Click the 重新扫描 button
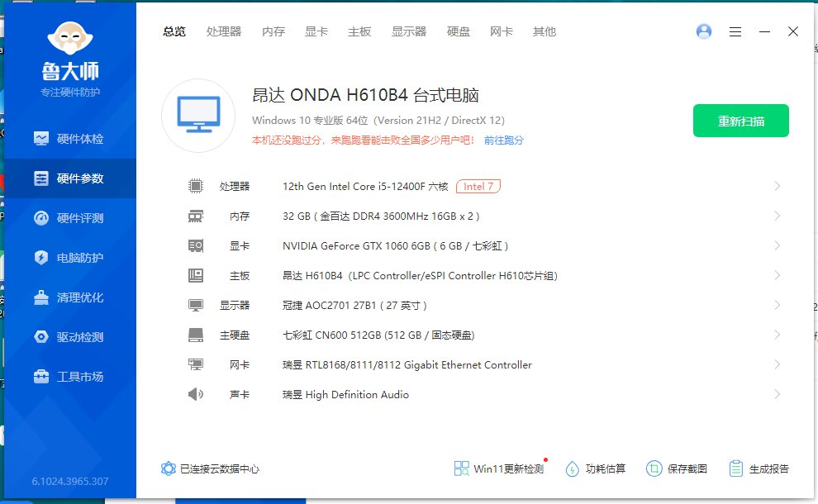Image resolution: width=818 pixels, height=504 pixels. 741,121
